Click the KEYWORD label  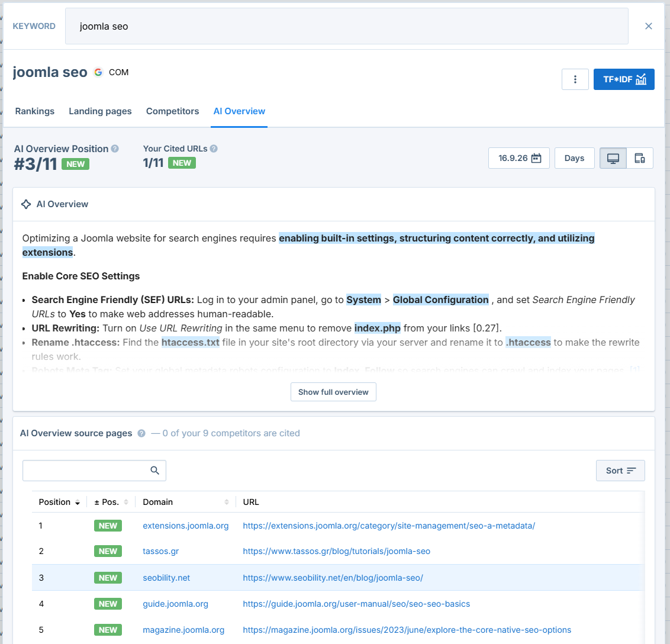(x=34, y=26)
